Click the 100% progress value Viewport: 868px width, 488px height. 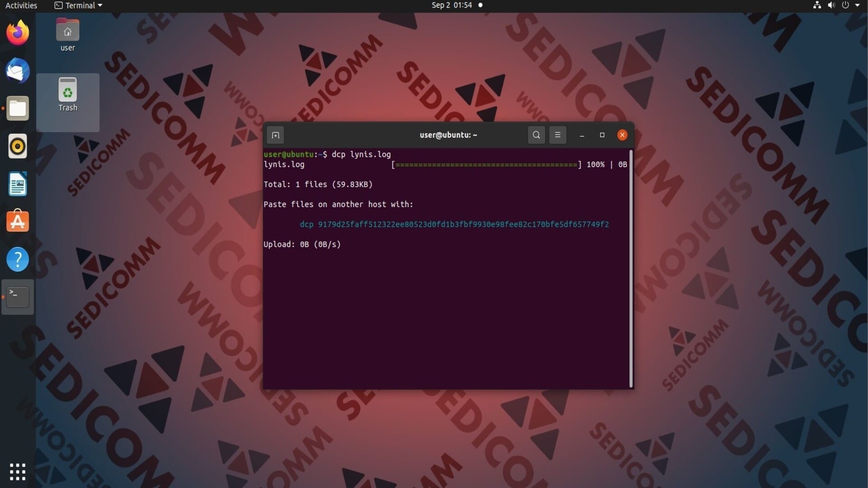(x=595, y=164)
